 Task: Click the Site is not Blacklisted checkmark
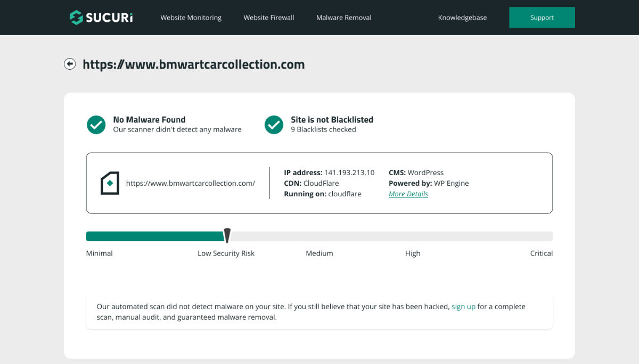[274, 125]
